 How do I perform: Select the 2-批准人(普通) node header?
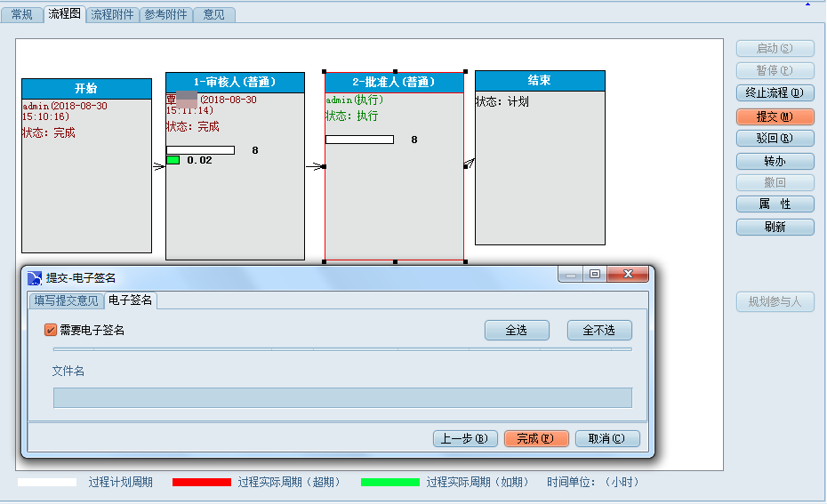pyautogui.click(x=395, y=83)
